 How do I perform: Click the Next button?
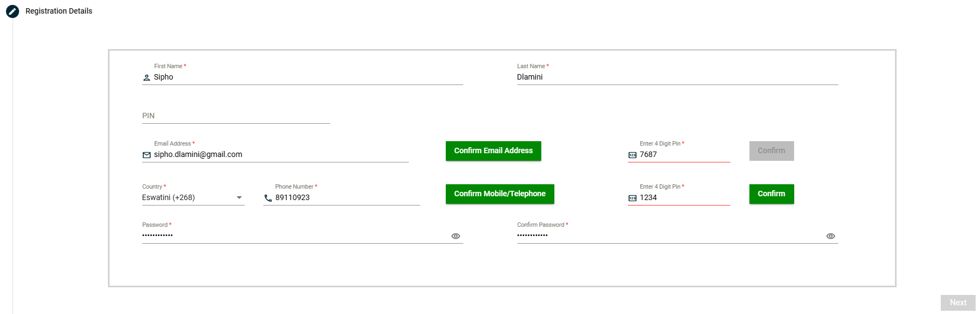click(x=958, y=303)
